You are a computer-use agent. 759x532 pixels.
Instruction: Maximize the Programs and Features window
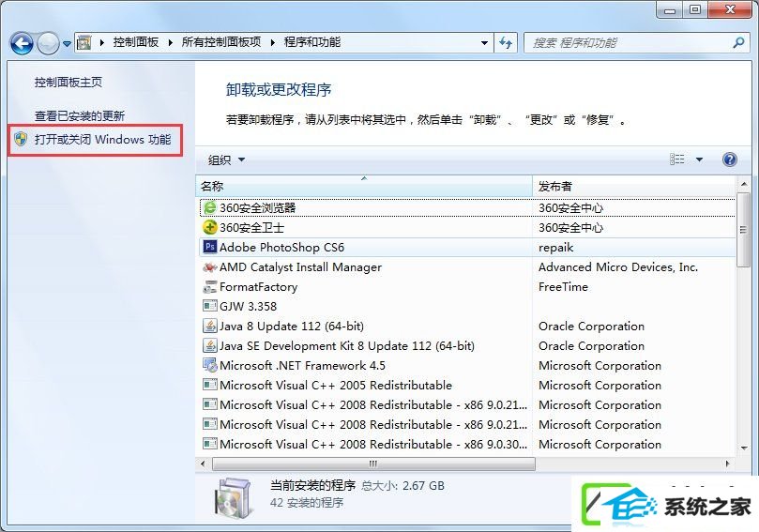point(695,9)
